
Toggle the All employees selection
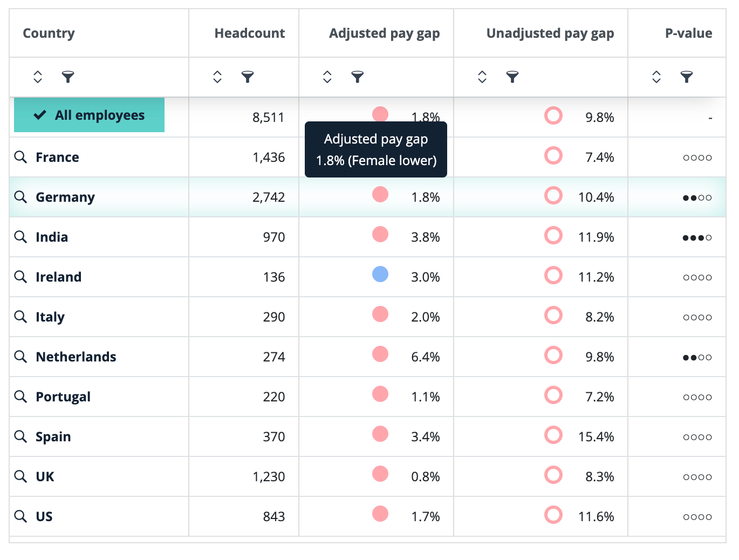[x=89, y=115]
